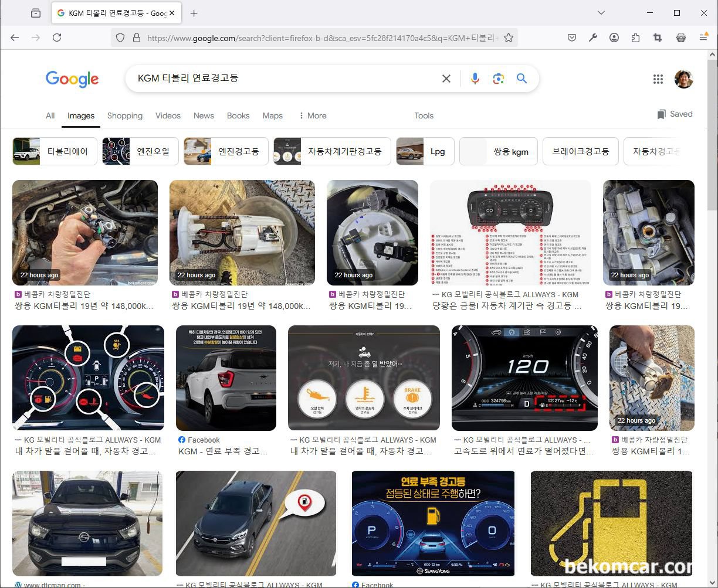Open the hand holding sensor image

pyautogui.click(x=85, y=233)
